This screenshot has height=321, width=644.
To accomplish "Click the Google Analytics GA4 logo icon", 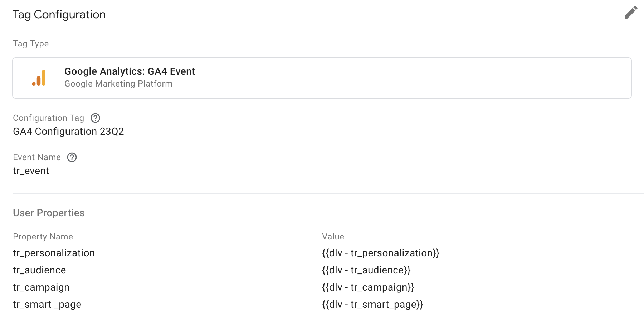I will click(x=40, y=77).
